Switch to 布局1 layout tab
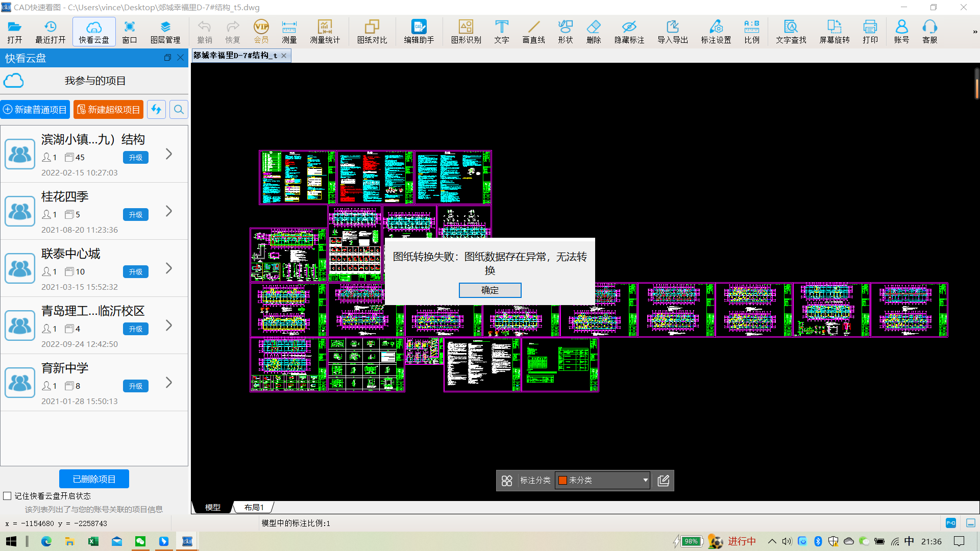Viewport: 980px width, 551px height. [254, 507]
